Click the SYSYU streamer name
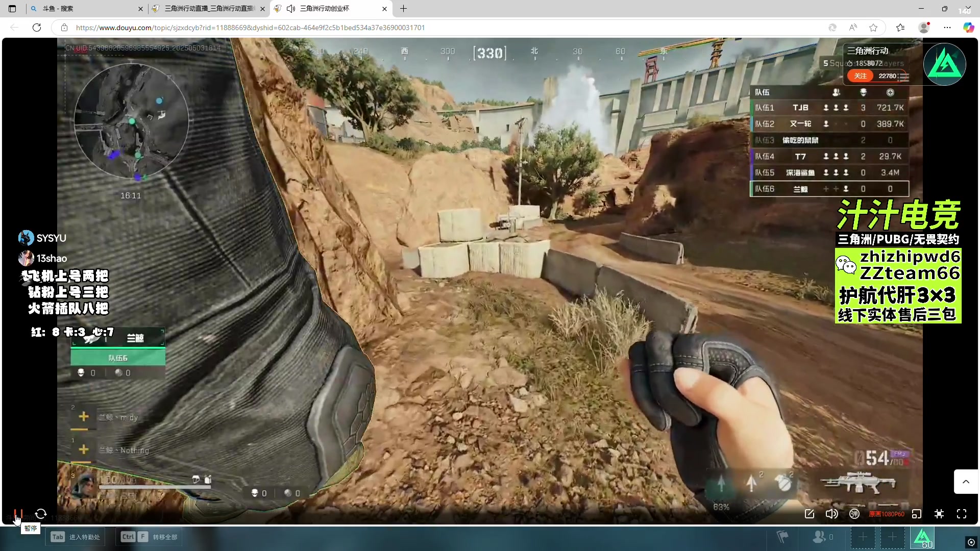Screen dimensions: 980x551 click(51, 238)
